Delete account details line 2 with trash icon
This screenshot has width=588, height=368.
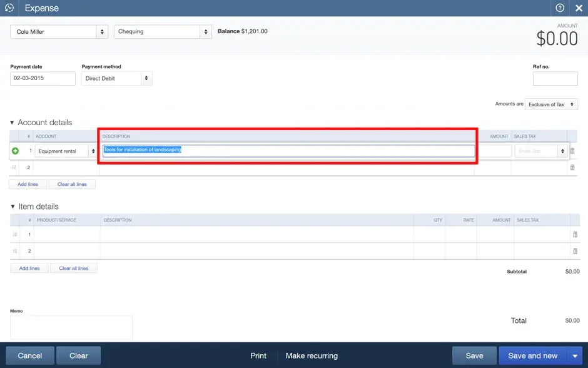tap(572, 167)
